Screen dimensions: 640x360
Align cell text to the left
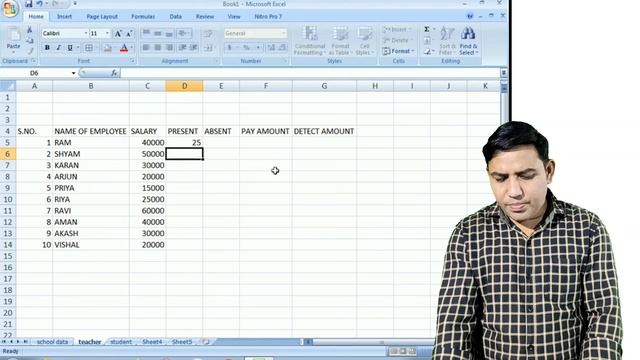coord(146,48)
